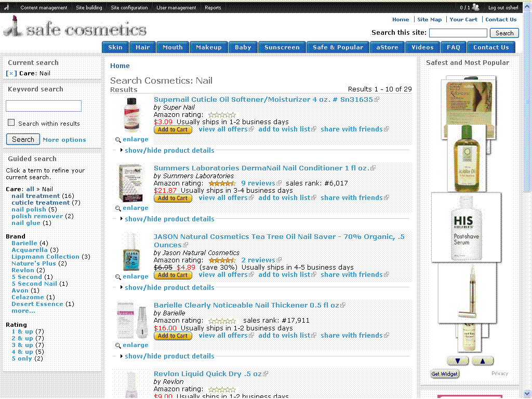Click the enlarge magnifier for JASON Nail Saver
The image size is (532, 399).
click(118, 277)
